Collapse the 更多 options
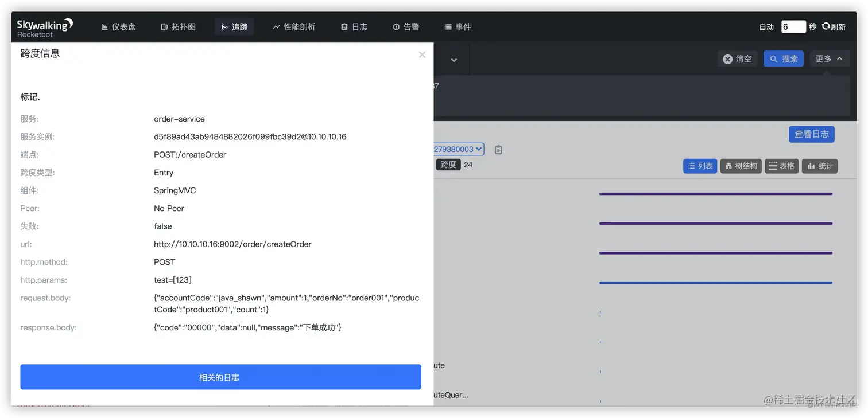 829,59
